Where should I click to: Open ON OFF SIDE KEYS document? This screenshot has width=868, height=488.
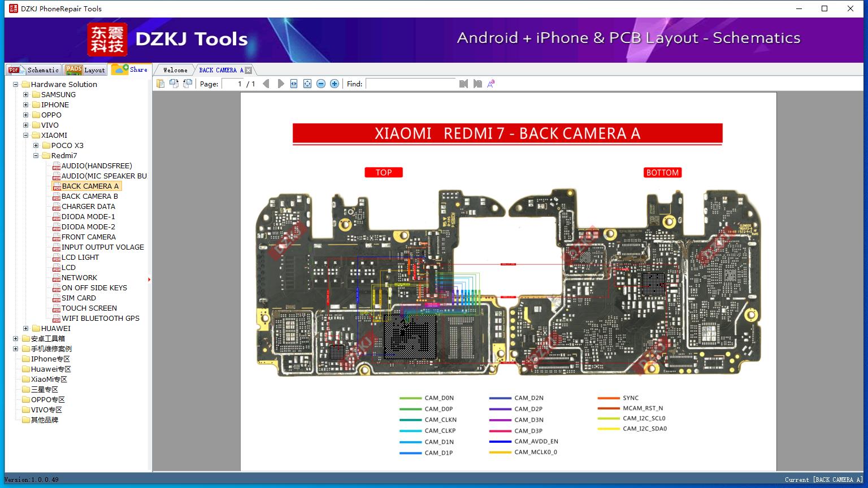coord(94,288)
